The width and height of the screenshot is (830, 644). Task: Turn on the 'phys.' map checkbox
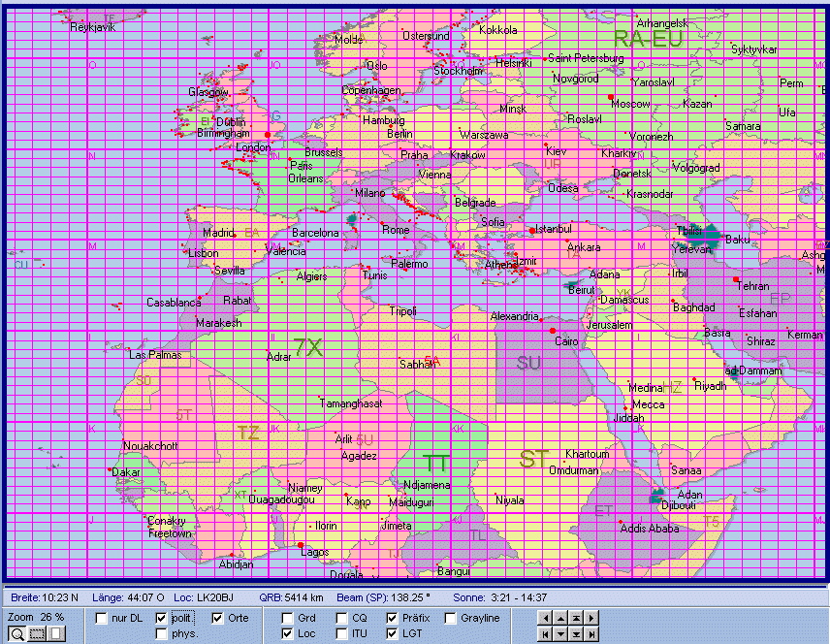pos(161,633)
